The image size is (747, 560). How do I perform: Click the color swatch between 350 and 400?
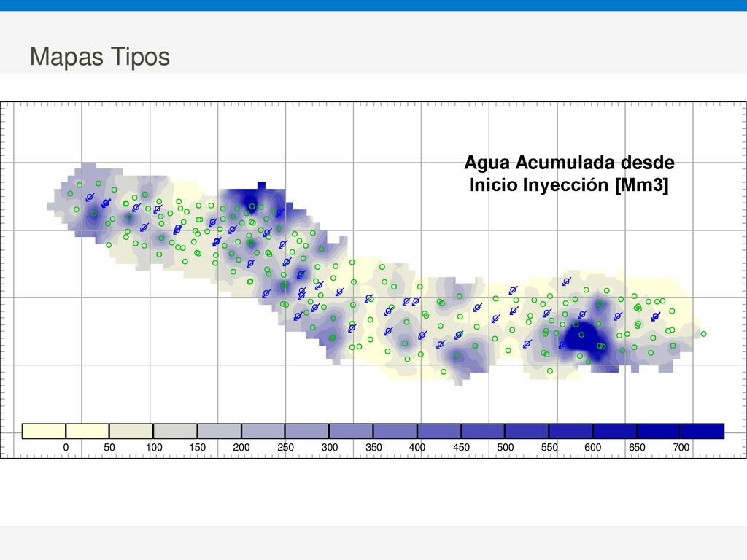(395, 431)
